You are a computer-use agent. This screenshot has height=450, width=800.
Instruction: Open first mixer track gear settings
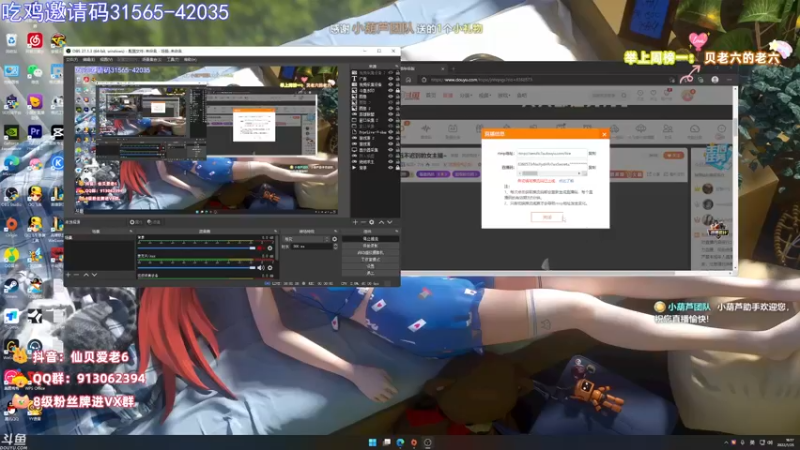(270, 248)
